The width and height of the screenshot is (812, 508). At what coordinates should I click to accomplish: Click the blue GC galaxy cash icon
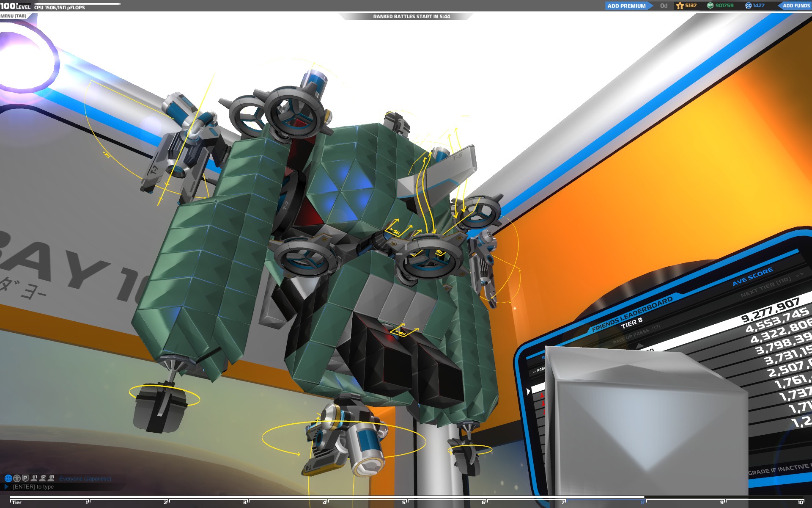point(749,6)
